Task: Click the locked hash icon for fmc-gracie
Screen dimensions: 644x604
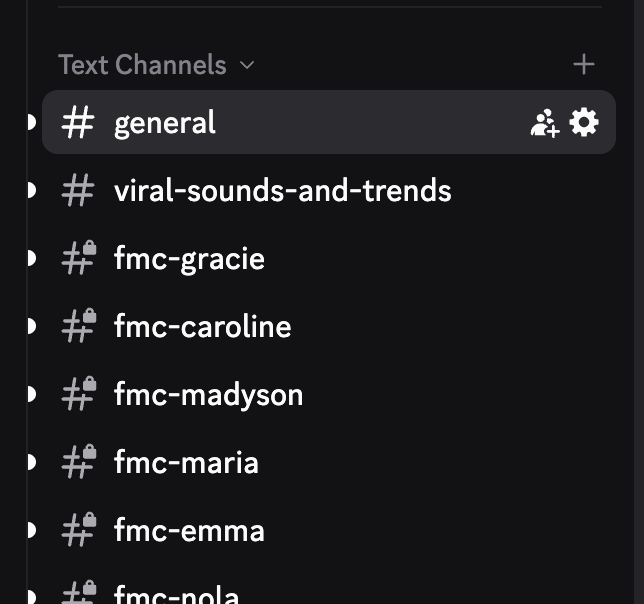Action: pyautogui.click(x=79, y=258)
